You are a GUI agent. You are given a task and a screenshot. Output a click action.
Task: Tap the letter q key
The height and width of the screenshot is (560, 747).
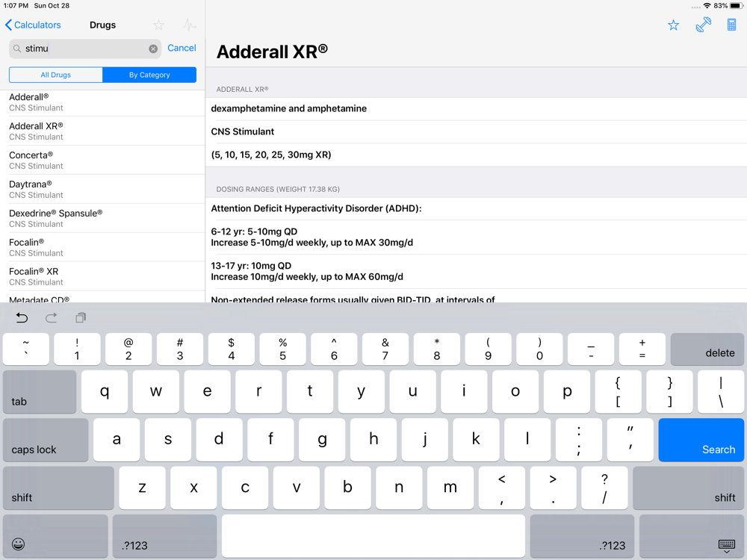point(105,392)
